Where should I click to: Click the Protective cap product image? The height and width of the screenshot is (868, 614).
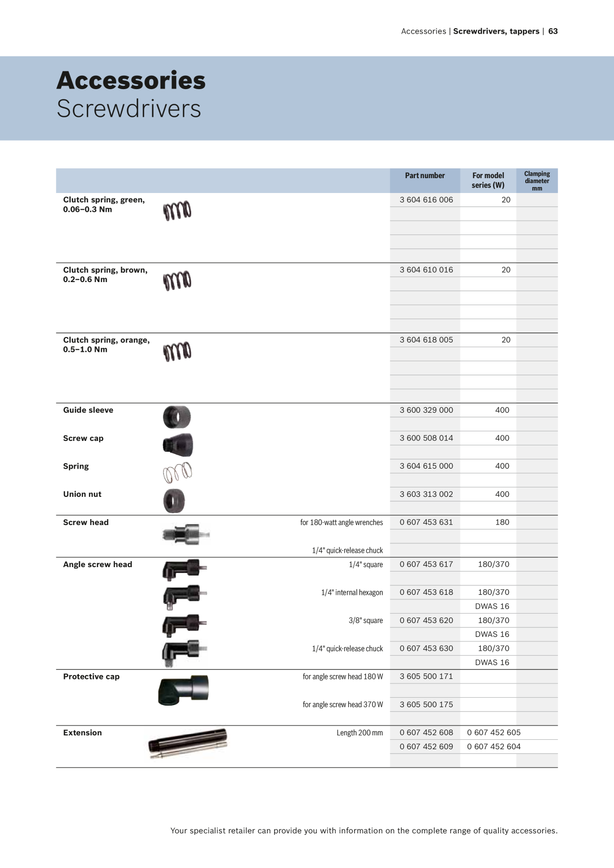[x=183, y=690]
